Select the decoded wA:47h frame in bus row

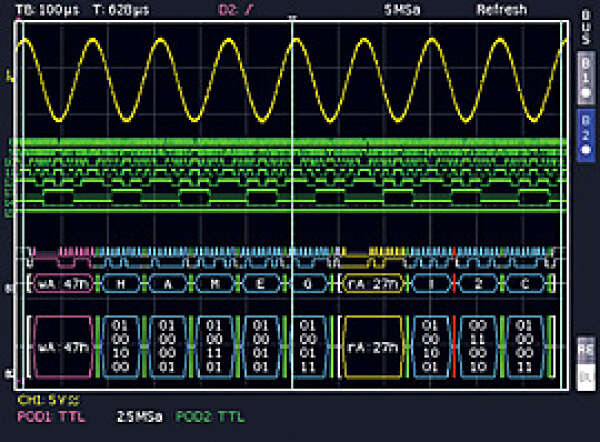64,284
